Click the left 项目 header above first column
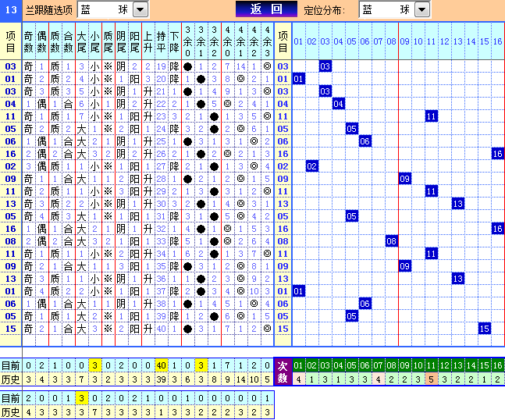Image resolution: width=505 pixels, height=420 pixels. (x=11, y=41)
